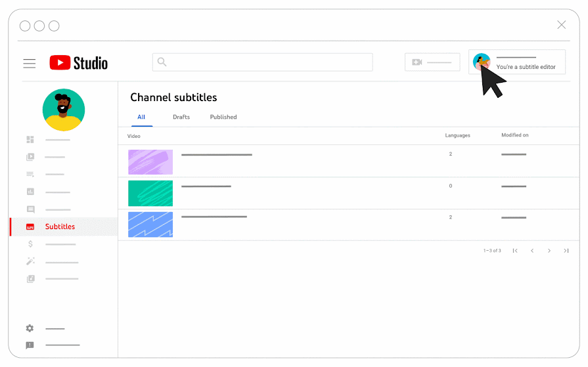Click the Languages column header
Viewport: 588px width, 367px height.
(x=457, y=135)
